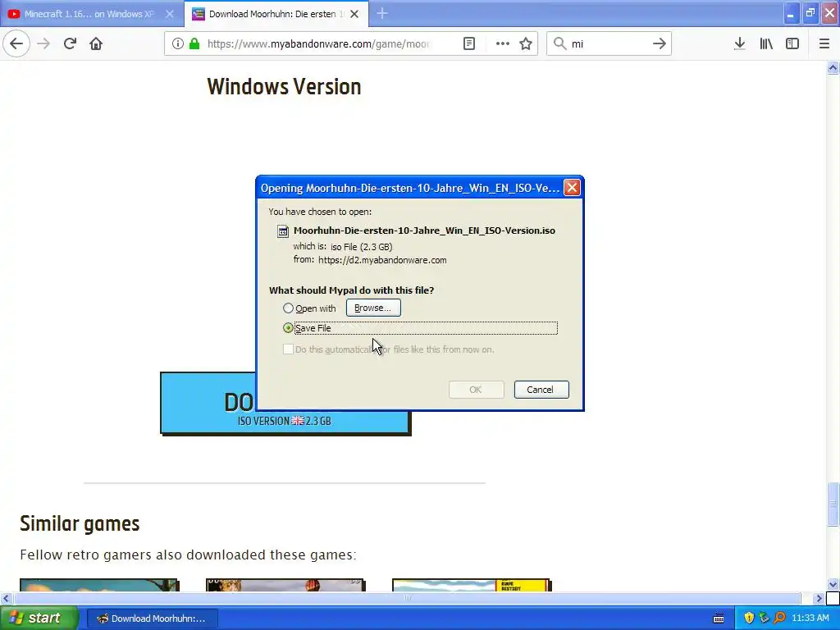Open the first similar game thumbnail
The image size is (840, 630).
click(99, 585)
